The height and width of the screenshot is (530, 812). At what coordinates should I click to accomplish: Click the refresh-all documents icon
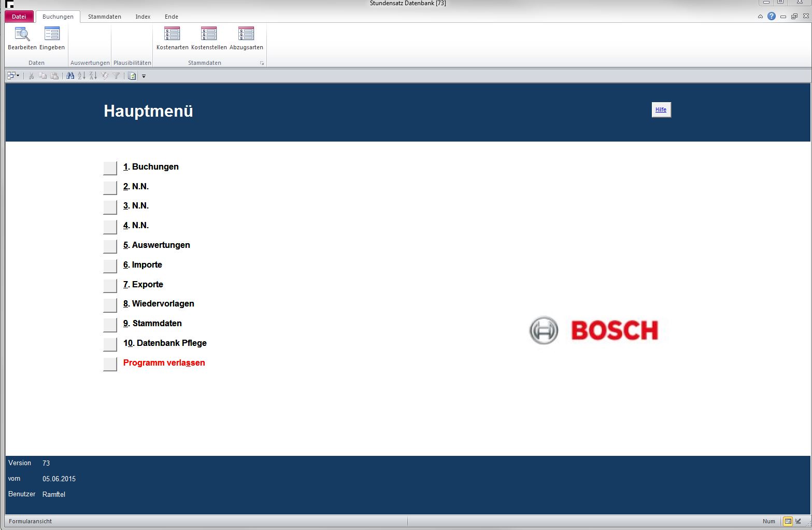pyautogui.click(x=132, y=76)
